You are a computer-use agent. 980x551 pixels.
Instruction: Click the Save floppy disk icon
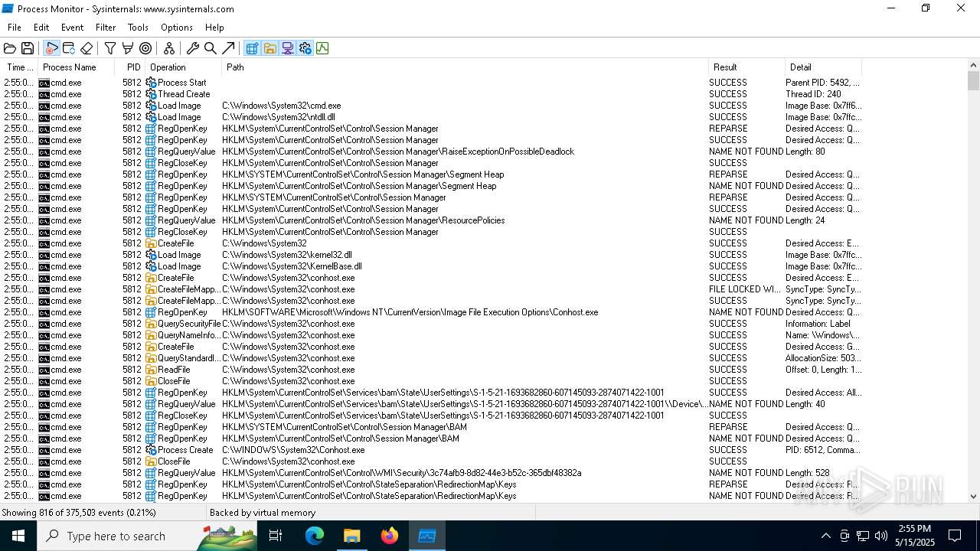pyautogui.click(x=28, y=48)
